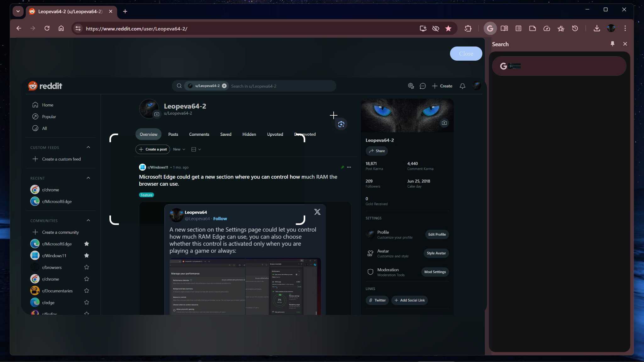
Task: Open the New sort dropdown
Action: click(x=178, y=149)
